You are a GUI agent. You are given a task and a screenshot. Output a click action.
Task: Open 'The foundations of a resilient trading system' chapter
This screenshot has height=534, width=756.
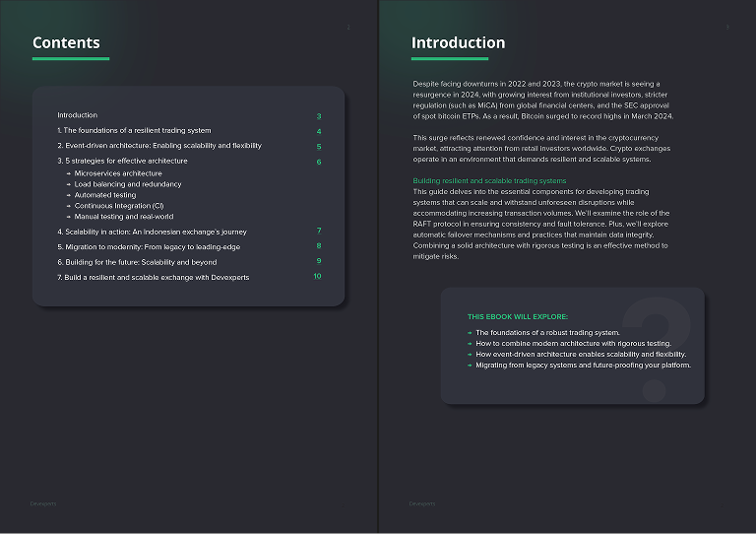[134, 131]
